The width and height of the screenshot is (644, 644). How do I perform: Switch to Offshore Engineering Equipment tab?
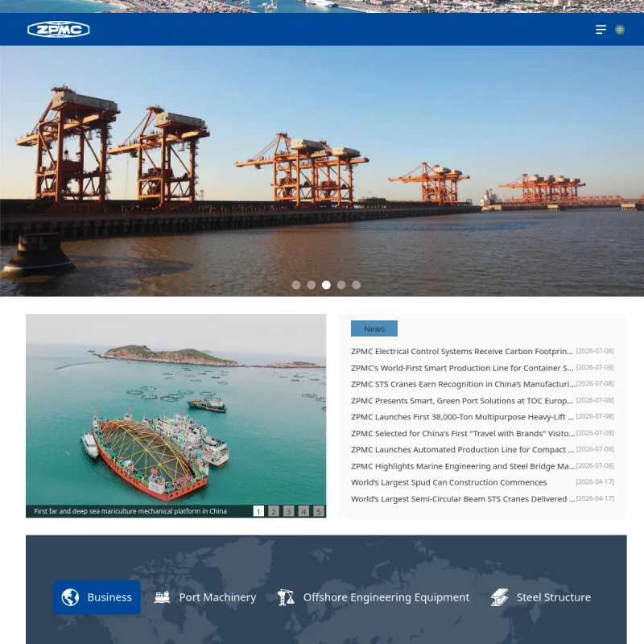(374, 597)
